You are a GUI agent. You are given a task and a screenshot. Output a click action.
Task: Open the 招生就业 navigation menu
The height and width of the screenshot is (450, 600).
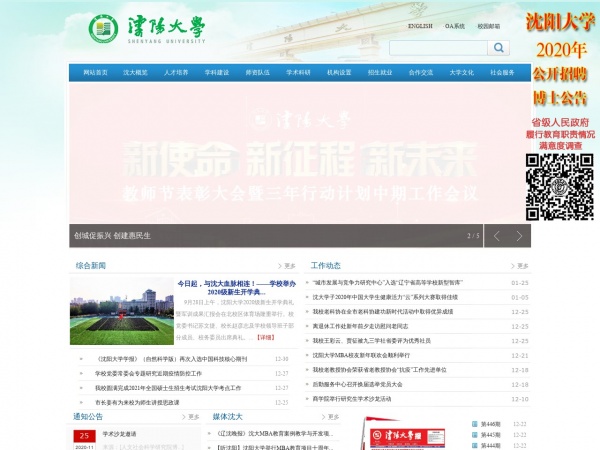[380, 73]
